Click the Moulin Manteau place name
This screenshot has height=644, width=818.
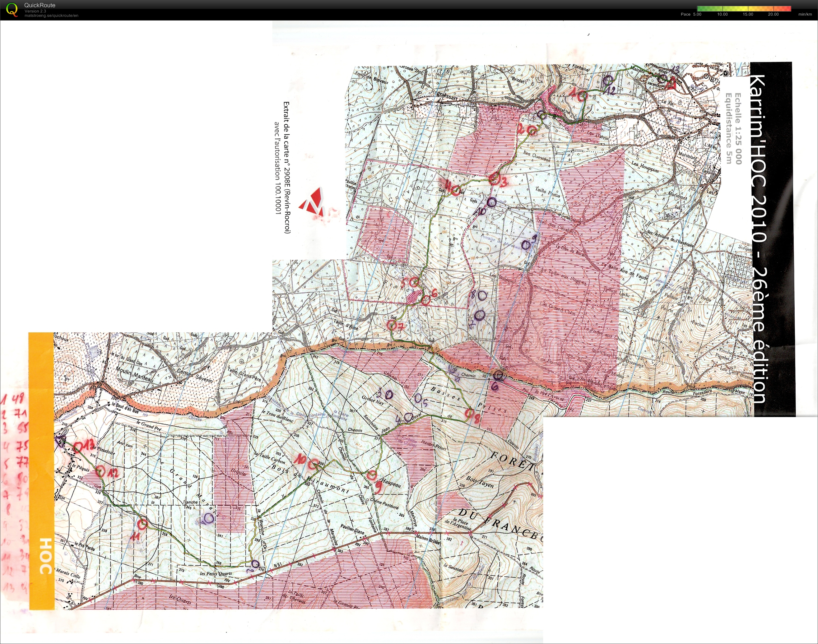pos(134,375)
